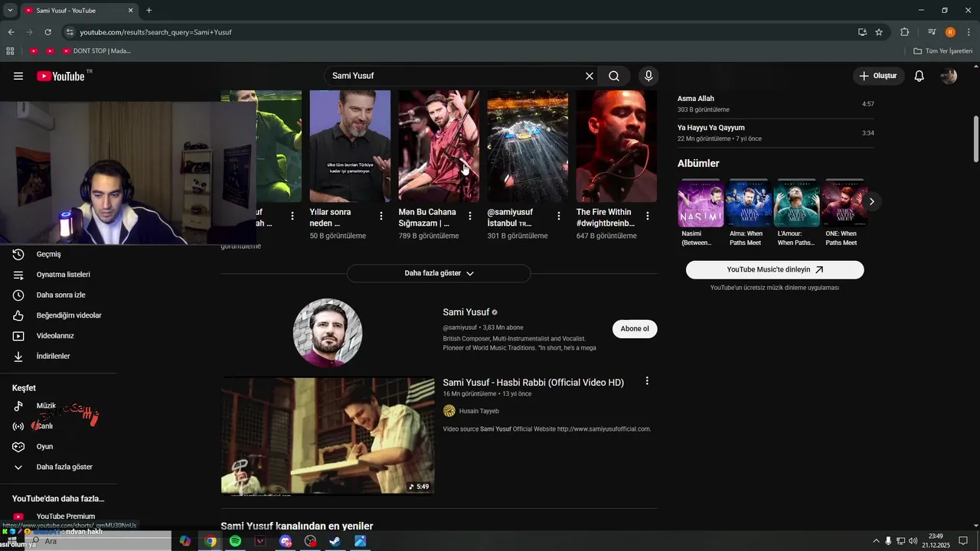Screen dimensions: 980x551
Task: Open Chrome extensions puzzle icon
Action: (905, 32)
